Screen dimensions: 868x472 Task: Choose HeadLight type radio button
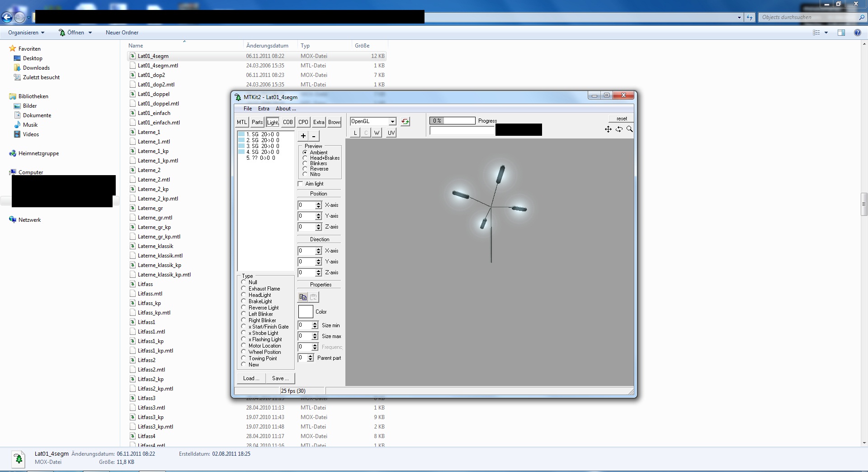click(244, 295)
